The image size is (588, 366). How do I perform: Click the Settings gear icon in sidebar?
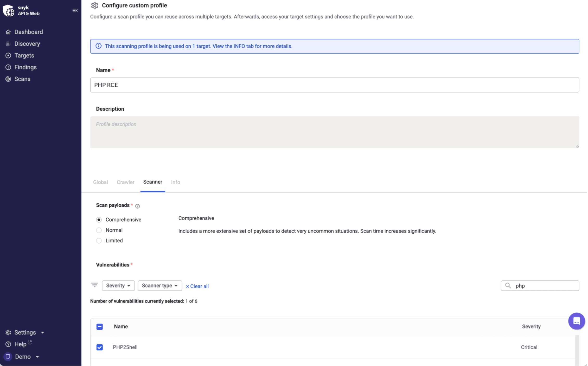[8, 332]
